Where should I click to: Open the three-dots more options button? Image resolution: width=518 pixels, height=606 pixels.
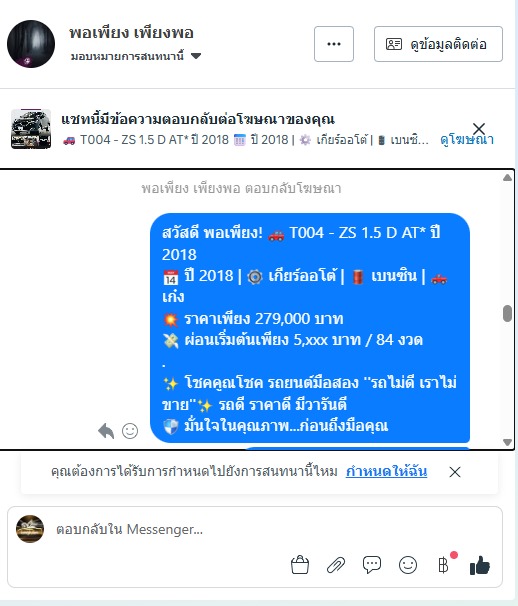click(x=334, y=44)
